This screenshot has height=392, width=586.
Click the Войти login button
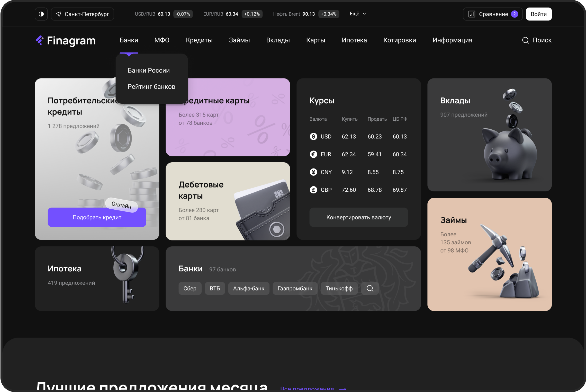pyautogui.click(x=538, y=14)
